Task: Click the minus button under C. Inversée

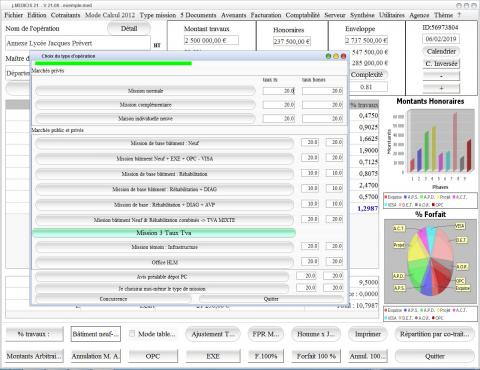Action: (x=441, y=76)
